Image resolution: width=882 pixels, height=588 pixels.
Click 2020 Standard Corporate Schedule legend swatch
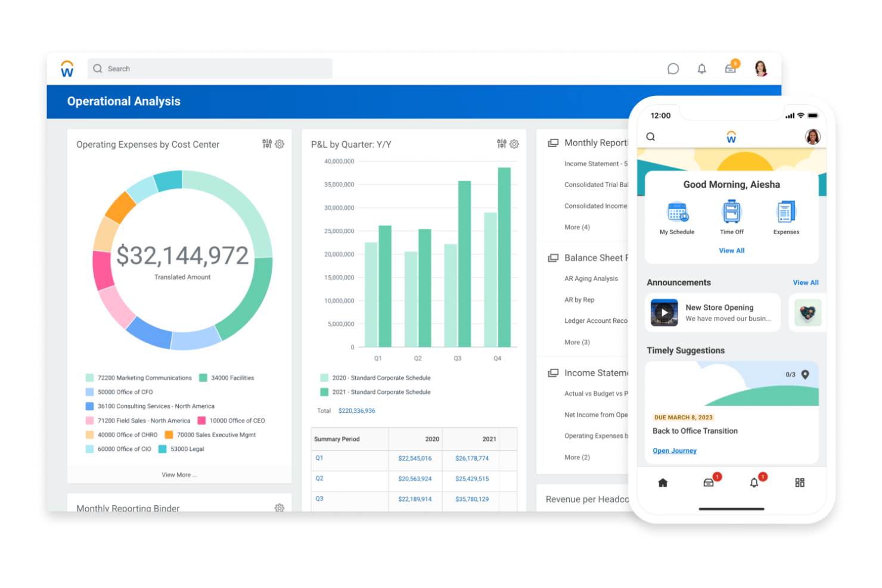pos(324,378)
